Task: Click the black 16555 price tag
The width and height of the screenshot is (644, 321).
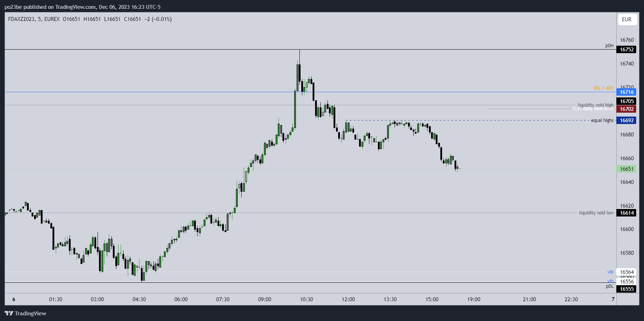Action: coord(627,289)
